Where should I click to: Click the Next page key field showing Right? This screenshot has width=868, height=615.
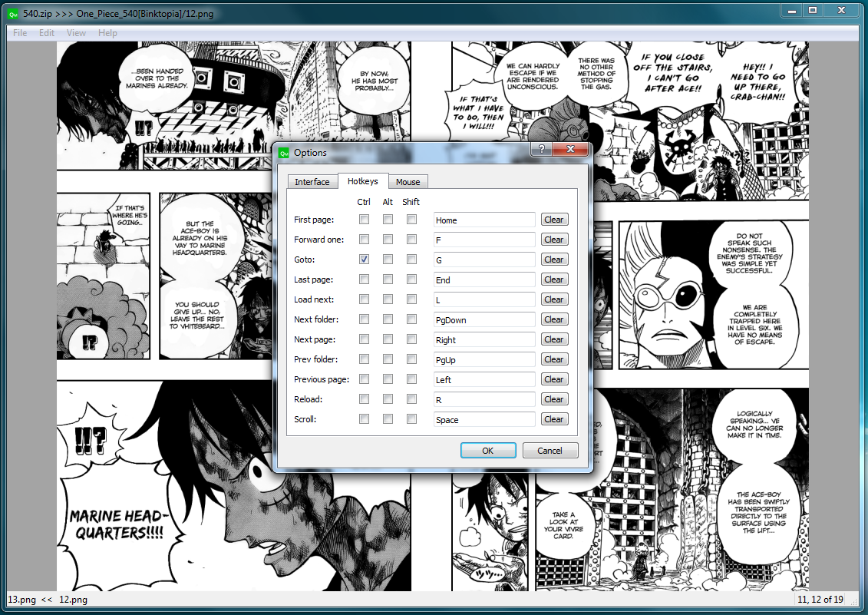[484, 339]
